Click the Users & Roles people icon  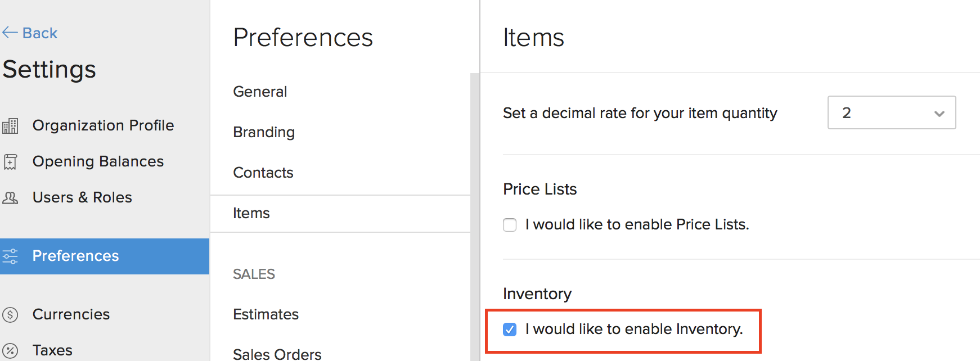coord(10,198)
